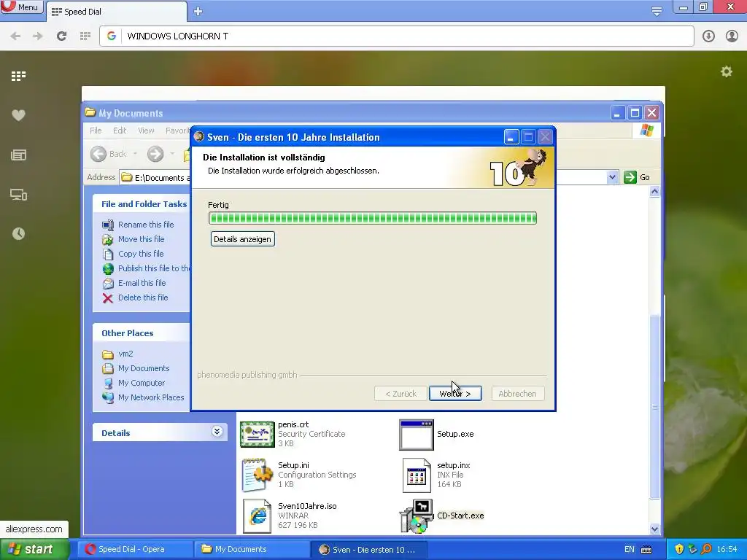The width and height of the screenshot is (747, 560).
Task: Select CD-Start.exe file icon
Action: (417, 516)
